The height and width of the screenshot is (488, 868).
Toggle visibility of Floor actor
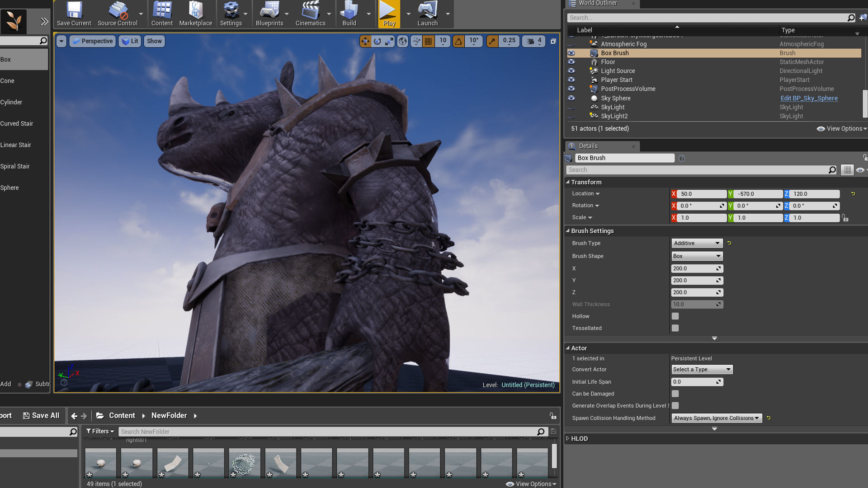571,62
